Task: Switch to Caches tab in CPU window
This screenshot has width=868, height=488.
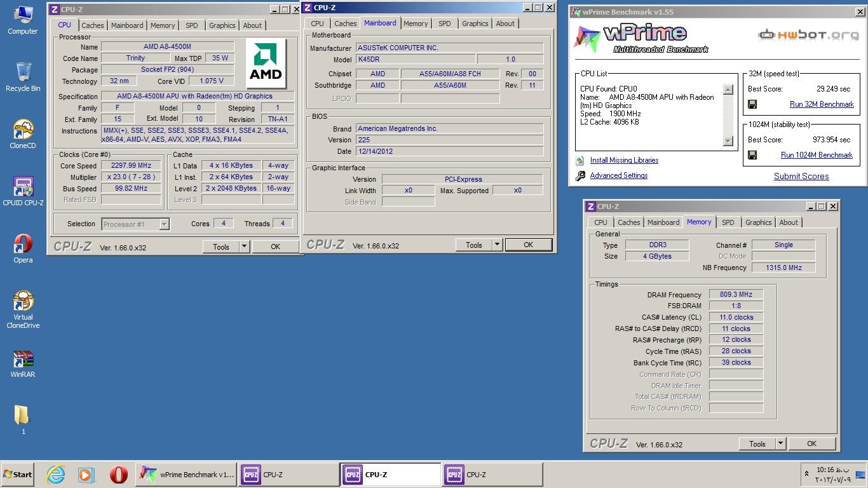Action: click(93, 25)
